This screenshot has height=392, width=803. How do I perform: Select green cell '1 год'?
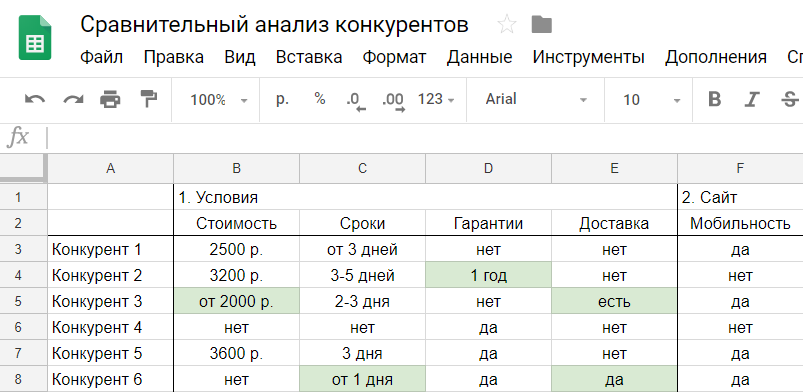coord(489,276)
